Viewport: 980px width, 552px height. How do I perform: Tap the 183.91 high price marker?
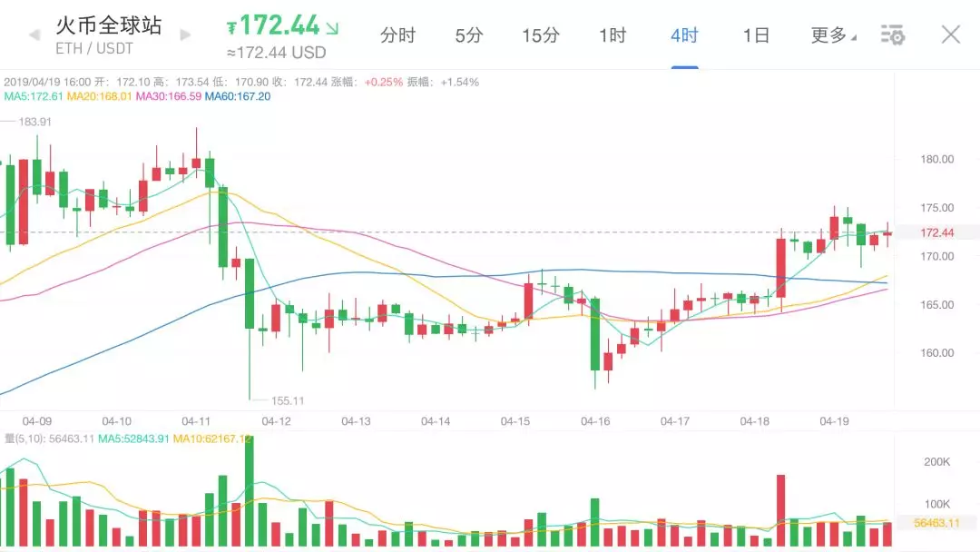35,122
